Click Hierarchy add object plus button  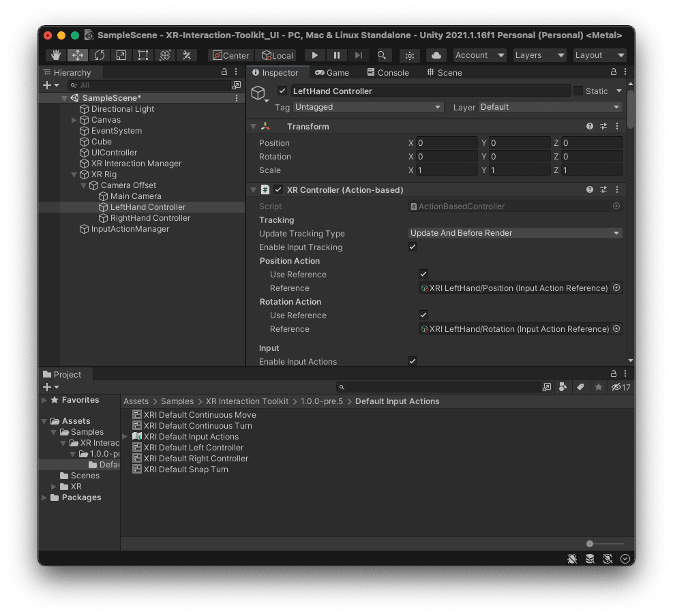50,85
